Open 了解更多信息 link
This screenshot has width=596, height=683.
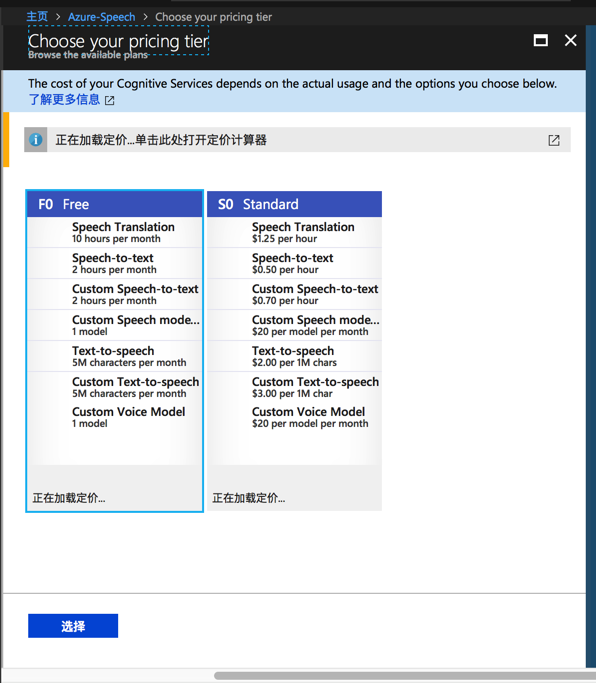64,99
